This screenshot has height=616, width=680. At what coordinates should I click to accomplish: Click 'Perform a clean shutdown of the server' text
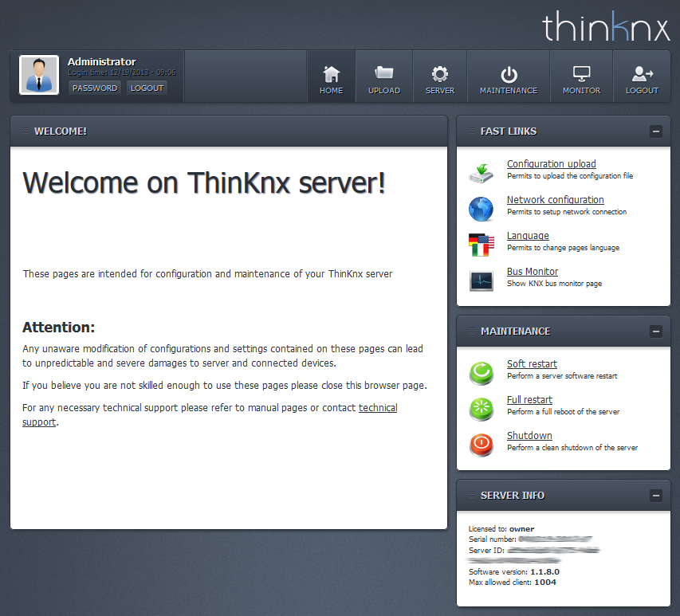572,448
